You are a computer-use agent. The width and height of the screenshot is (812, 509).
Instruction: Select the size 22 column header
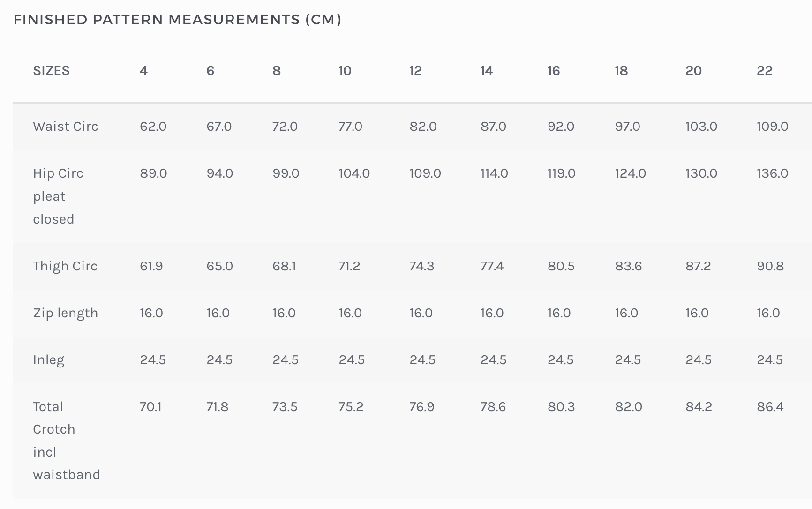coord(764,71)
